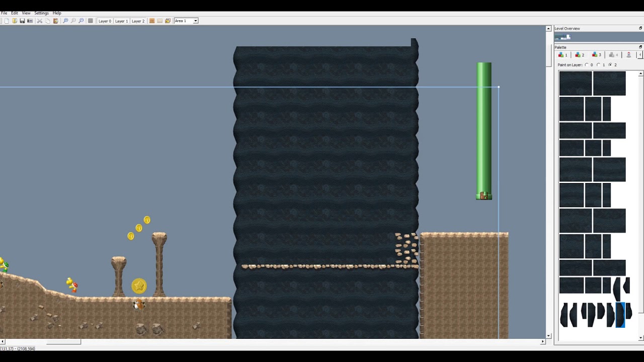
Task: Zoom in using the plus magnifier
Action: [65, 21]
